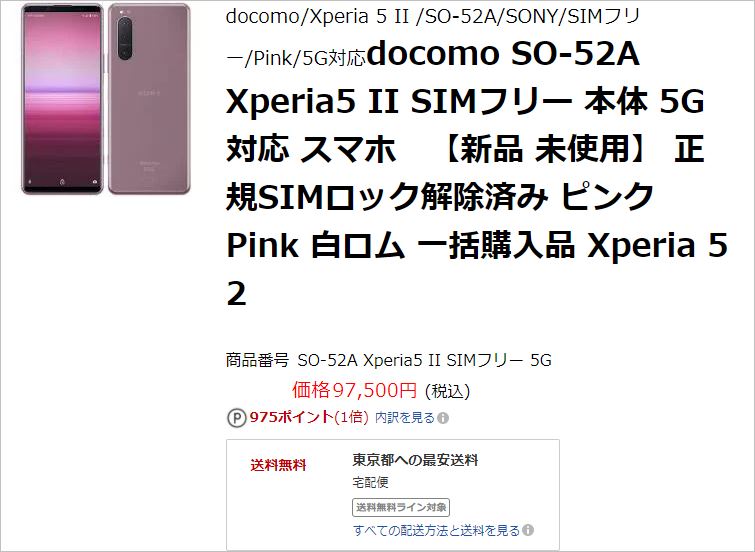Viewport: 755px width, 552px height.
Task: Click the rear camera module on phone image
Action: (x=125, y=39)
